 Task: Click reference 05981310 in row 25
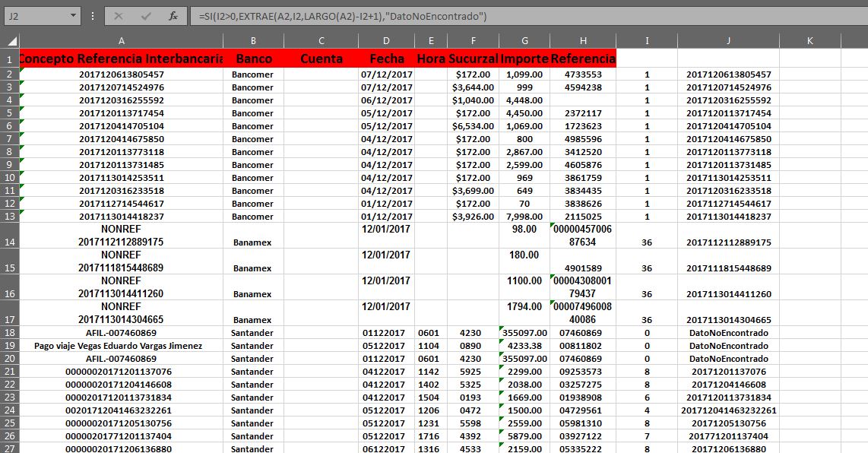[583, 423]
